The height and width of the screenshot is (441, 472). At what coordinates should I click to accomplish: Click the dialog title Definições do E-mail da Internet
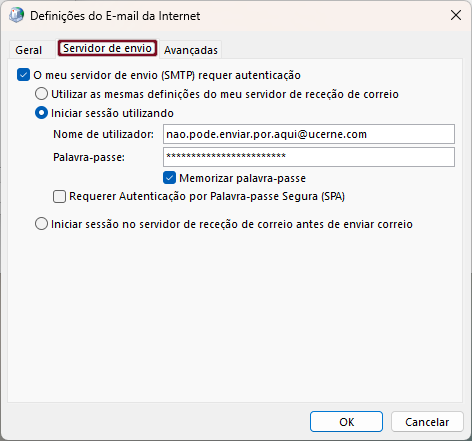(115, 16)
